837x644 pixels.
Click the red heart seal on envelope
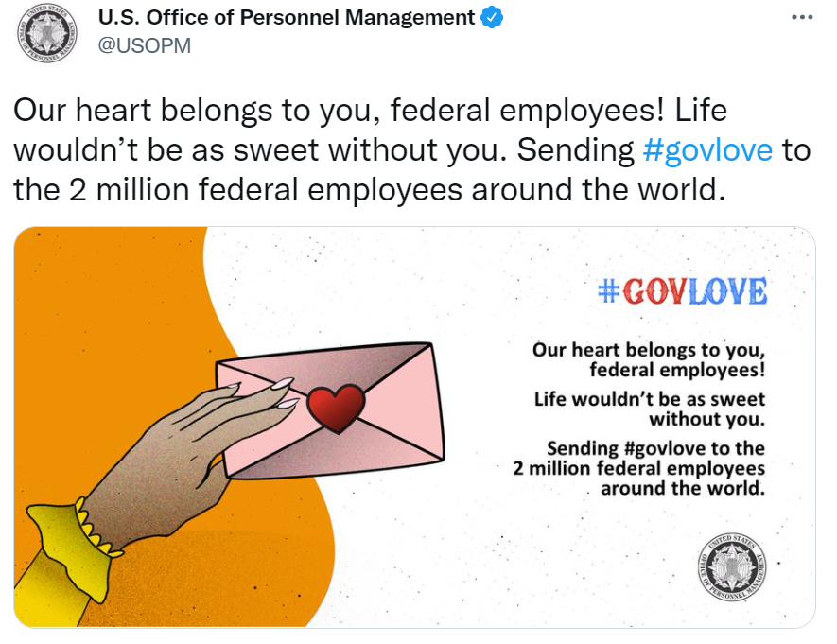tap(336, 405)
